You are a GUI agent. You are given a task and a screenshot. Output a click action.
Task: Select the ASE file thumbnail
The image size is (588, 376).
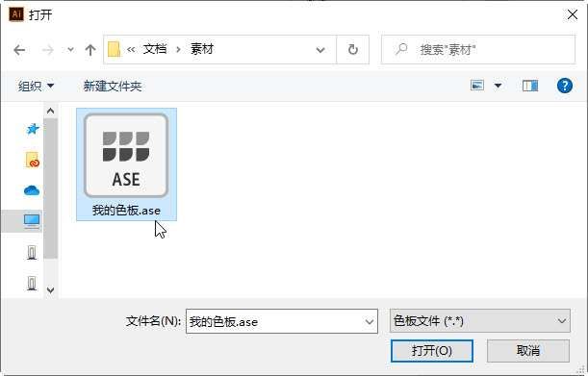(x=126, y=156)
